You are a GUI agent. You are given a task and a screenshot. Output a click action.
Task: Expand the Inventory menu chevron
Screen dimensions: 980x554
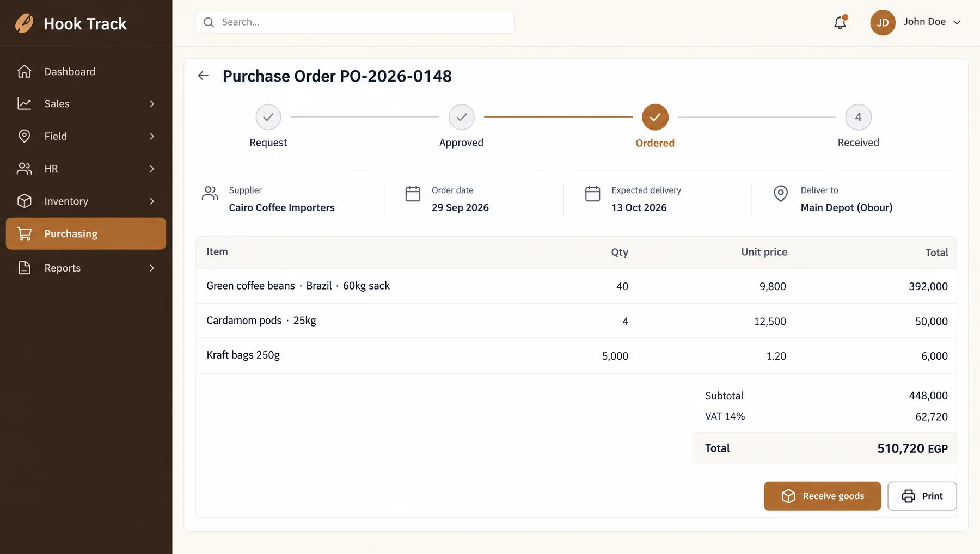point(152,201)
